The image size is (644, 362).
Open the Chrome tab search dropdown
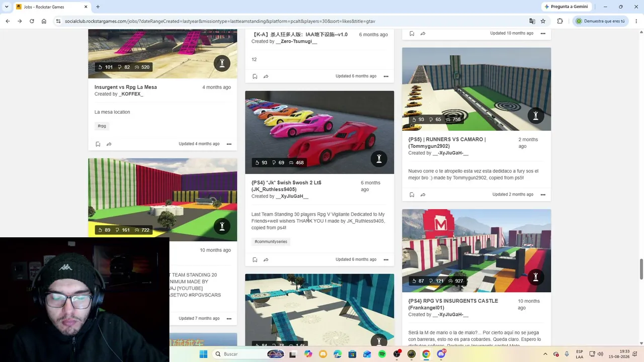[x=8, y=7]
